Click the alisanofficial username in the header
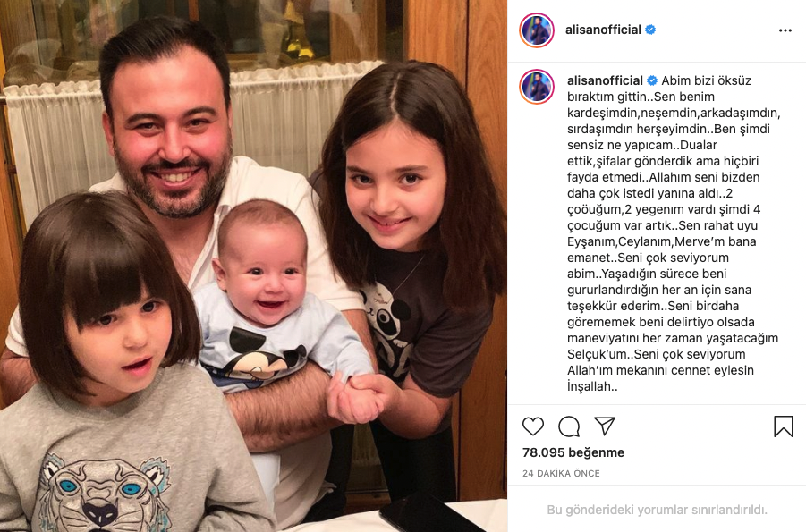The image size is (806, 532). tap(603, 30)
